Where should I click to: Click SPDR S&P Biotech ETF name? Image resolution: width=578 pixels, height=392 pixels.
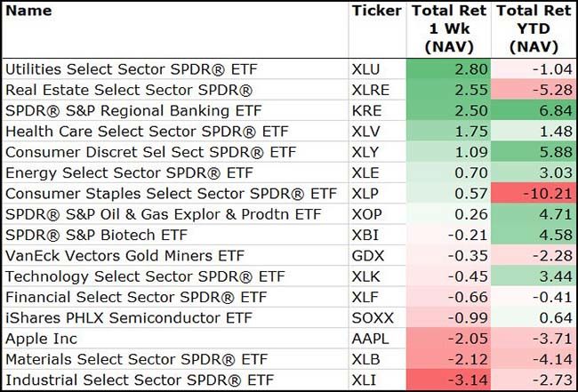pyautogui.click(x=89, y=235)
